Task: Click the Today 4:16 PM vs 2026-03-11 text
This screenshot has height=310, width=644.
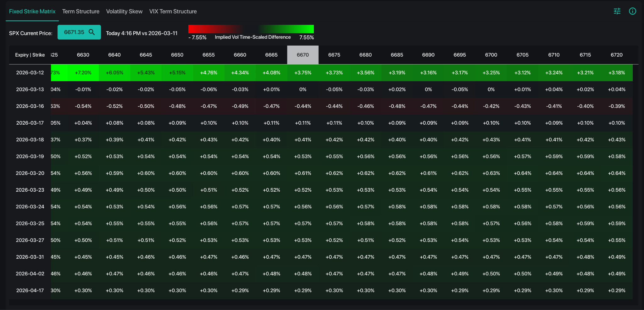Action: [142, 33]
